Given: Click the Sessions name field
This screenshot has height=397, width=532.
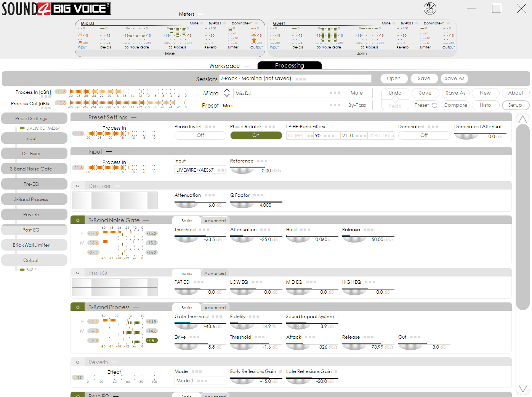Looking at the screenshot, I should pyautogui.click(x=295, y=79).
